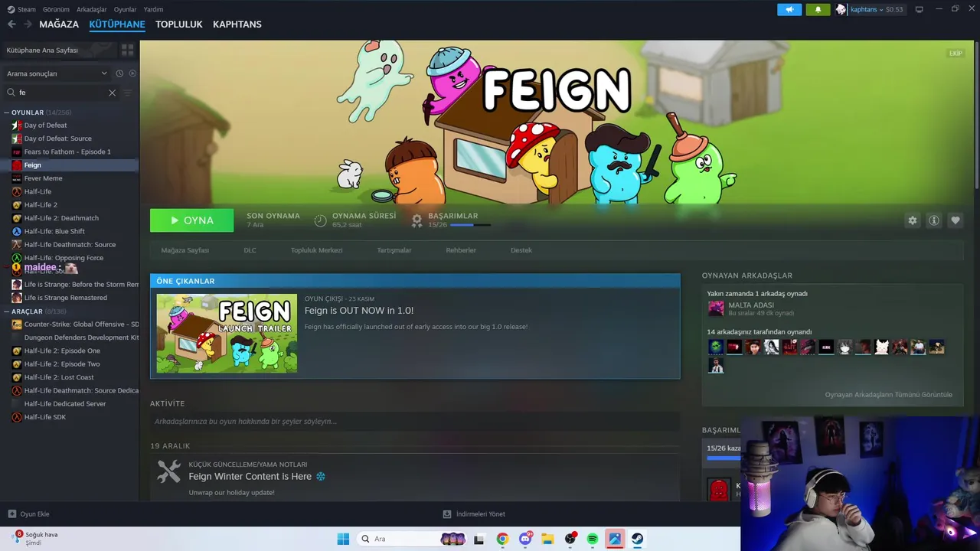980x551 pixels.
Task: Open Feign game settings gear icon
Action: click(x=912, y=220)
